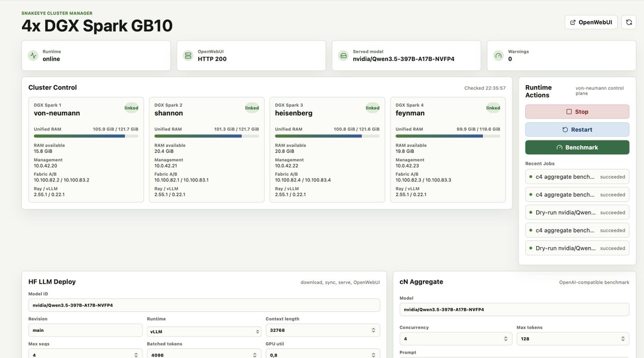Click von-neumann Management IP 10.0.42.20
The height and width of the screenshot is (358, 644).
point(46,166)
